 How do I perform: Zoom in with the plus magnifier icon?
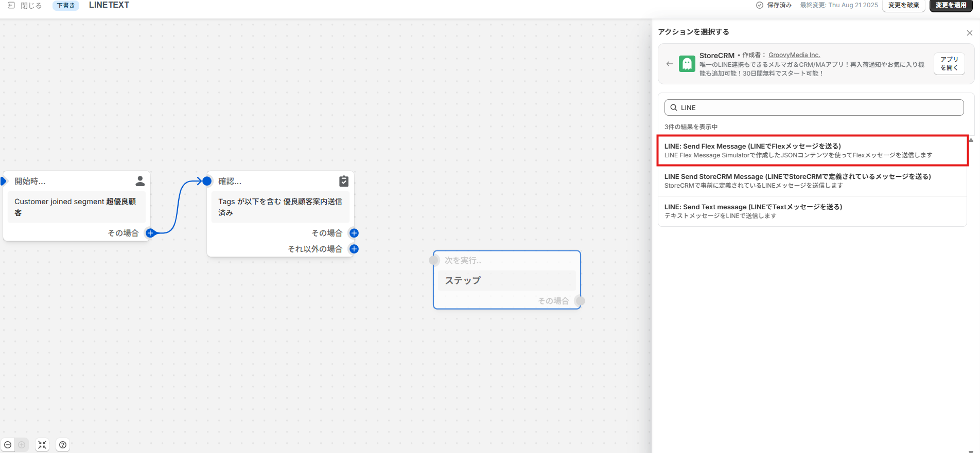click(x=22, y=445)
